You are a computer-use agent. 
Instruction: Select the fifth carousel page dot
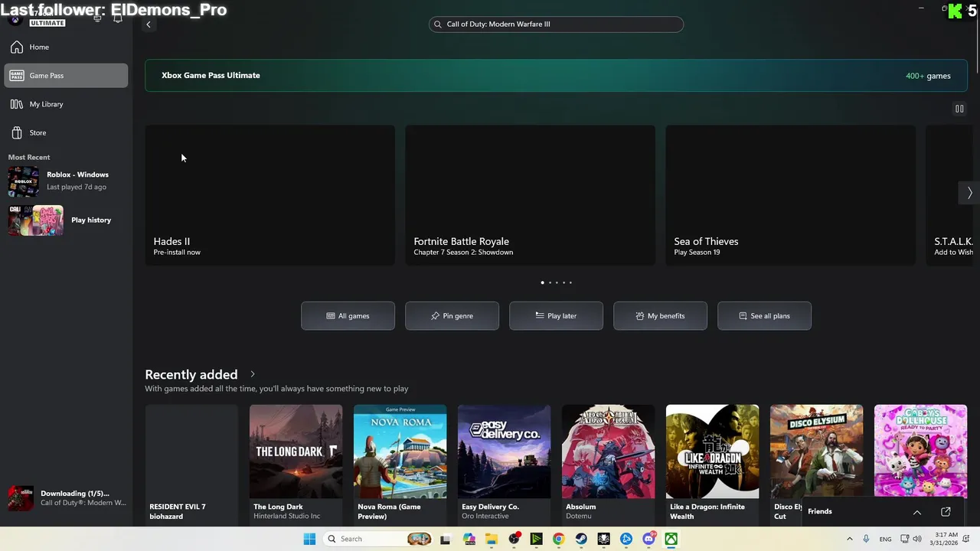click(570, 282)
